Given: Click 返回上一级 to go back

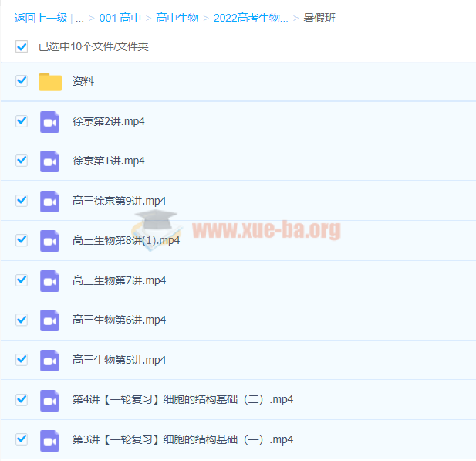Looking at the screenshot, I should [x=41, y=18].
